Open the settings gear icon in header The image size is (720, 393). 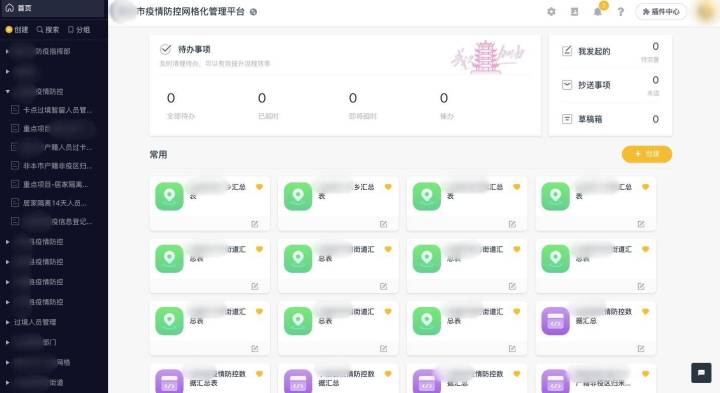click(x=551, y=12)
